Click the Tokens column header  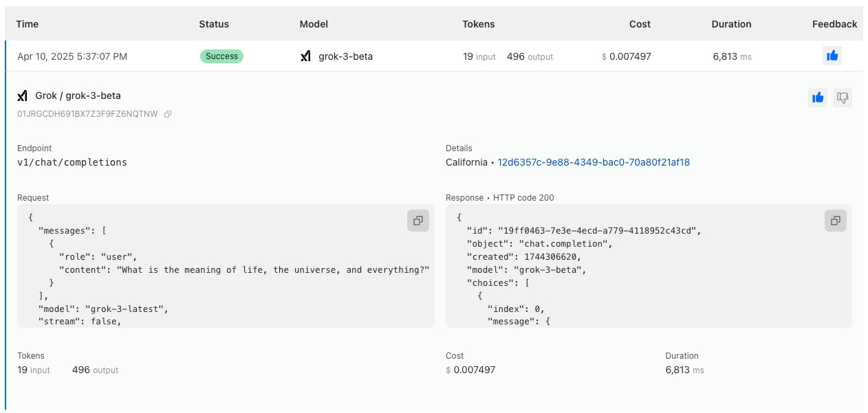pos(479,24)
